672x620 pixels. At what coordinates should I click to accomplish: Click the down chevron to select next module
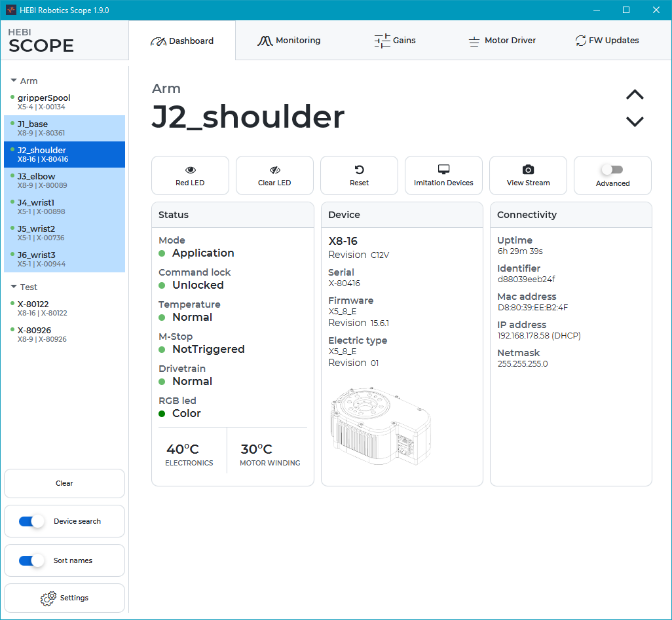pos(634,122)
